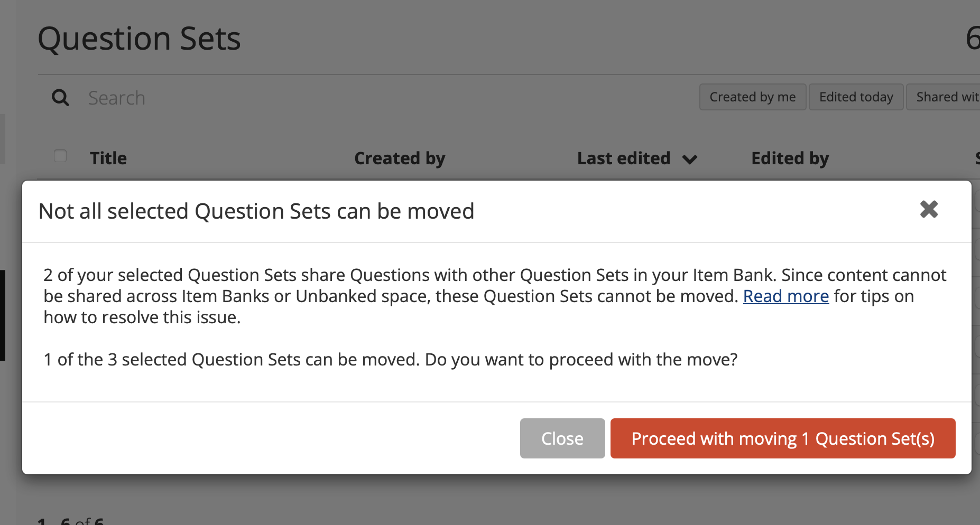This screenshot has width=980, height=525.
Task: Click the dialog title text
Action: [x=256, y=211]
